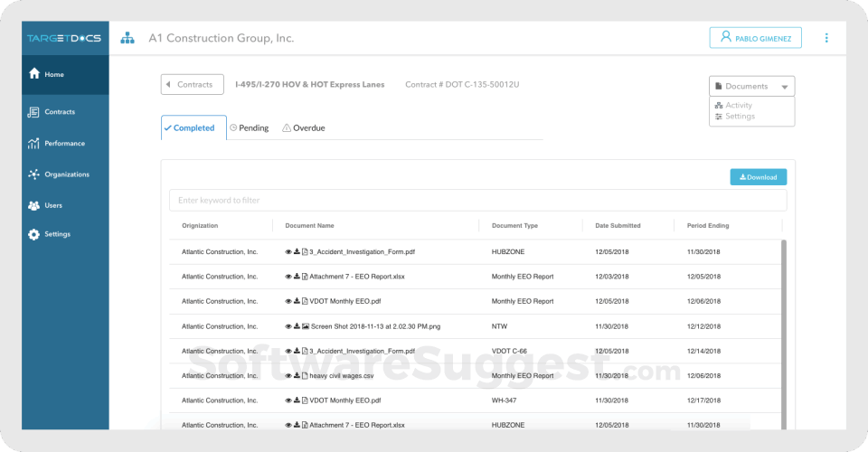
Task: Open Contracts from the sidebar icon
Action: (34, 112)
